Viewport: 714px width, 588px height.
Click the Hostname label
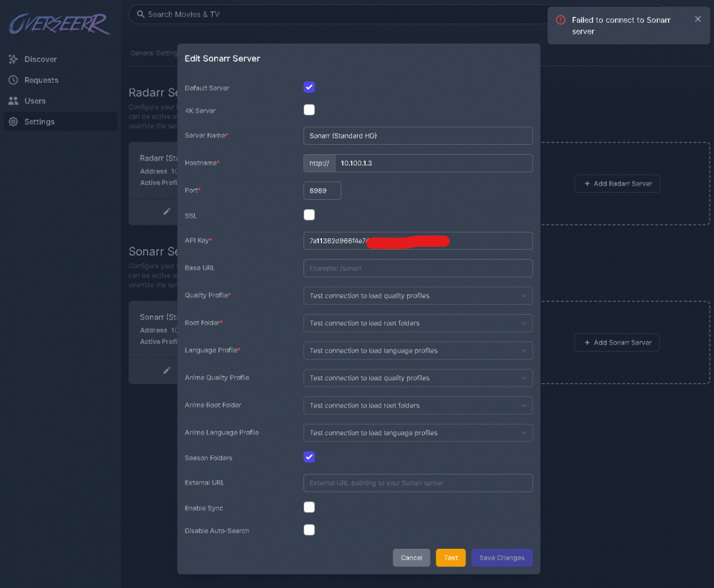(x=202, y=163)
